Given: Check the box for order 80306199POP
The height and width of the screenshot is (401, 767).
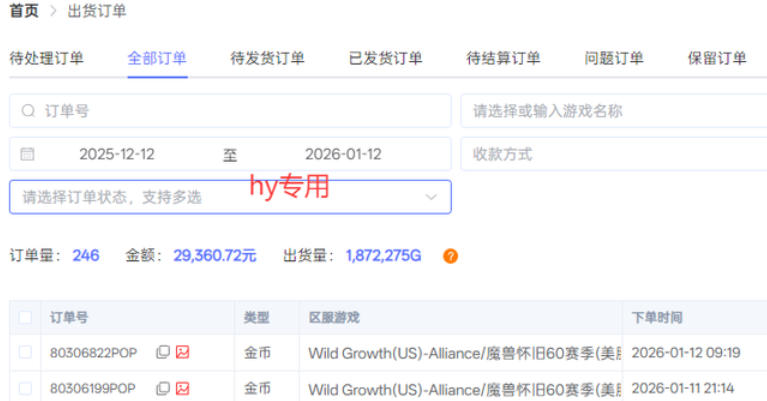Looking at the screenshot, I should 25,388.
